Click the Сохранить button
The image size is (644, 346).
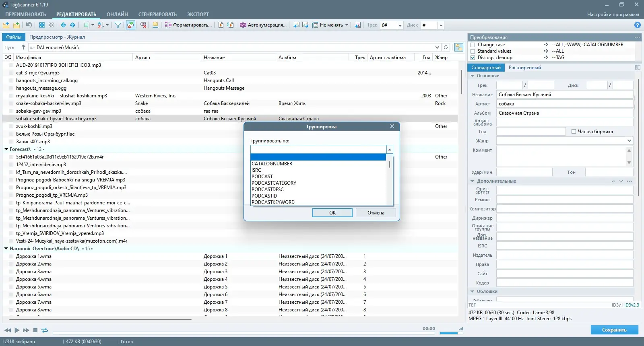coord(614,330)
